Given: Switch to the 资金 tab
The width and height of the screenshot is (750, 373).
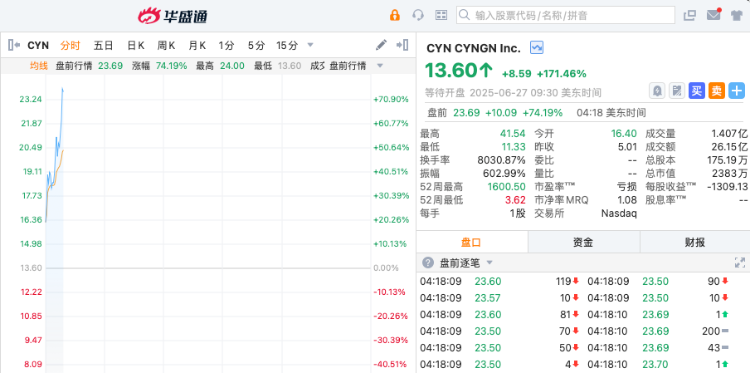Looking at the screenshot, I should pyautogui.click(x=583, y=242).
